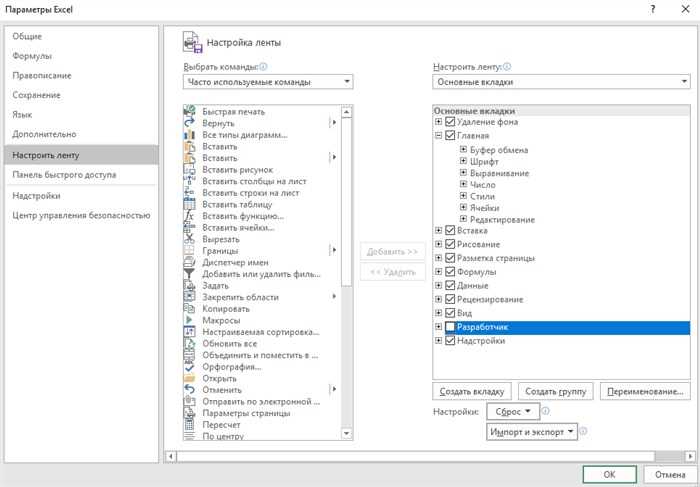Click the Вставить рисунок picture icon

point(189,169)
